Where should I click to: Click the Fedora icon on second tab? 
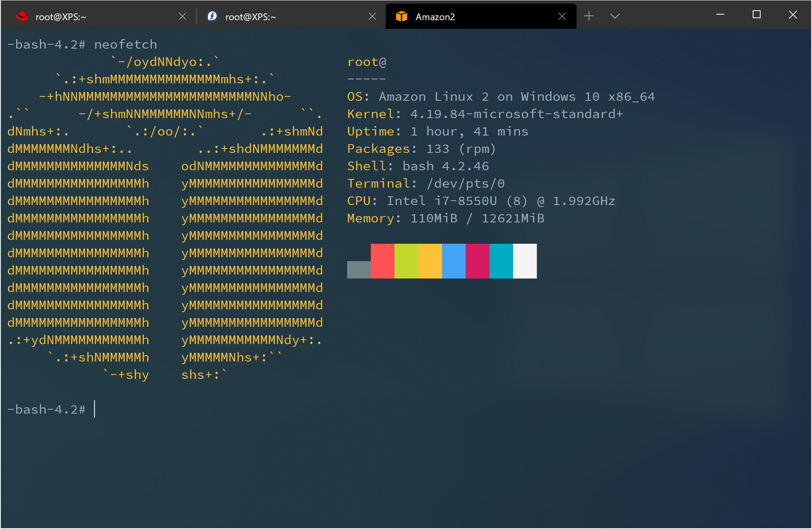tap(212, 16)
